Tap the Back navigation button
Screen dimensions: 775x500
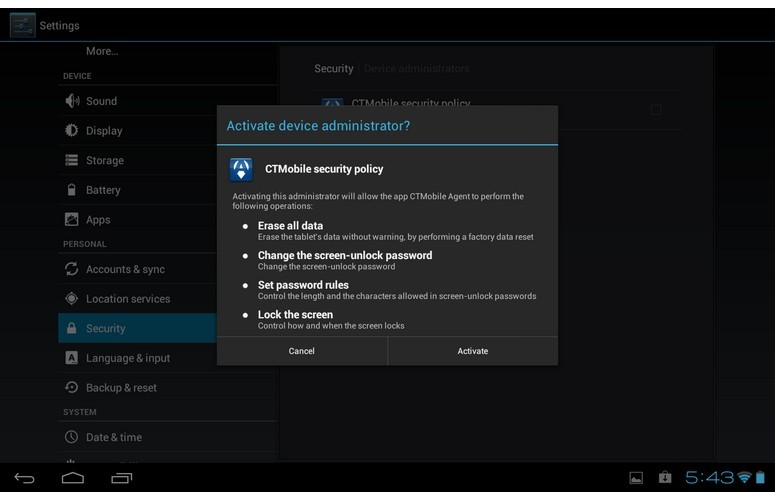pyautogui.click(x=24, y=478)
